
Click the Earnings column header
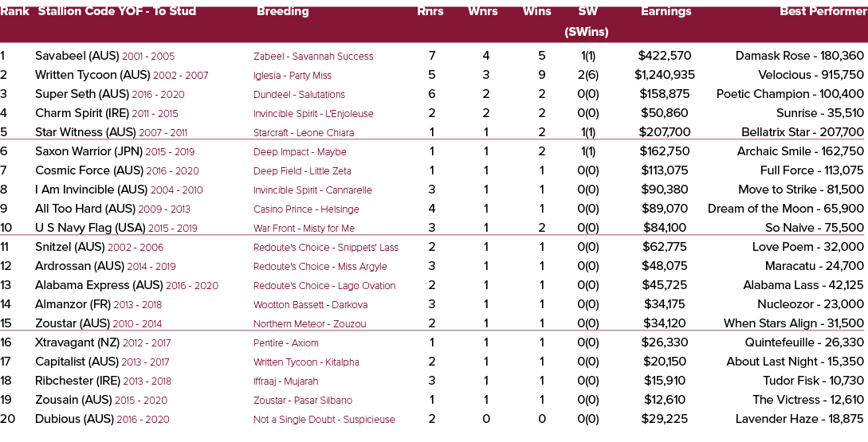(x=666, y=12)
